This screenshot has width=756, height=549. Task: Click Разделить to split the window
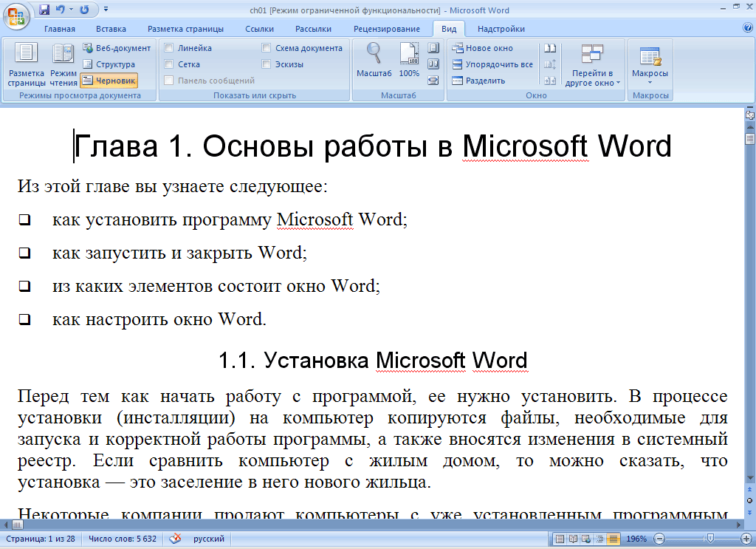pyautogui.click(x=478, y=81)
